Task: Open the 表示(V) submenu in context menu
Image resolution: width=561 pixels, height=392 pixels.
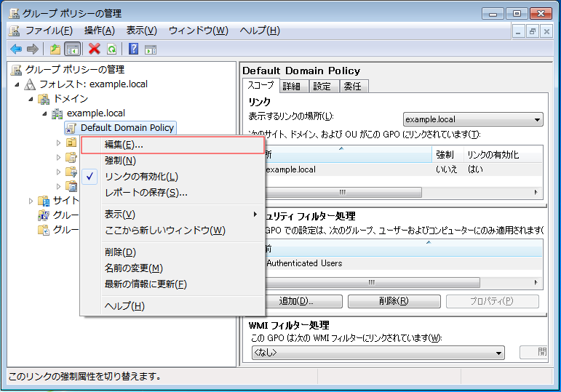Action: [x=172, y=215]
